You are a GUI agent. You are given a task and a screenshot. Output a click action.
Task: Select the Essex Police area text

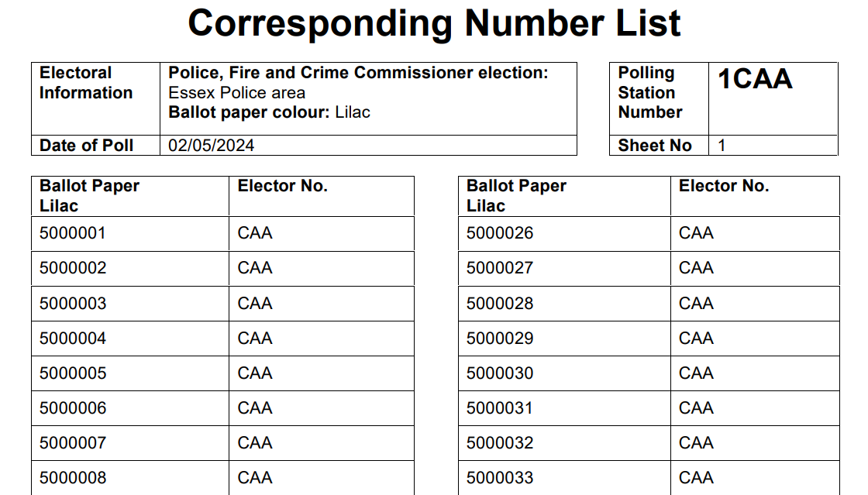tap(237, 93)
